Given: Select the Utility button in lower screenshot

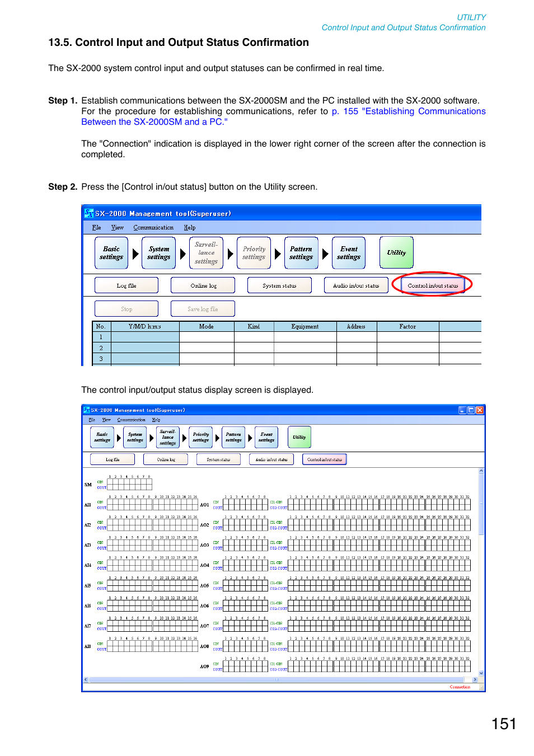Looking at the screenshot, I should click(x=299, y=437).
